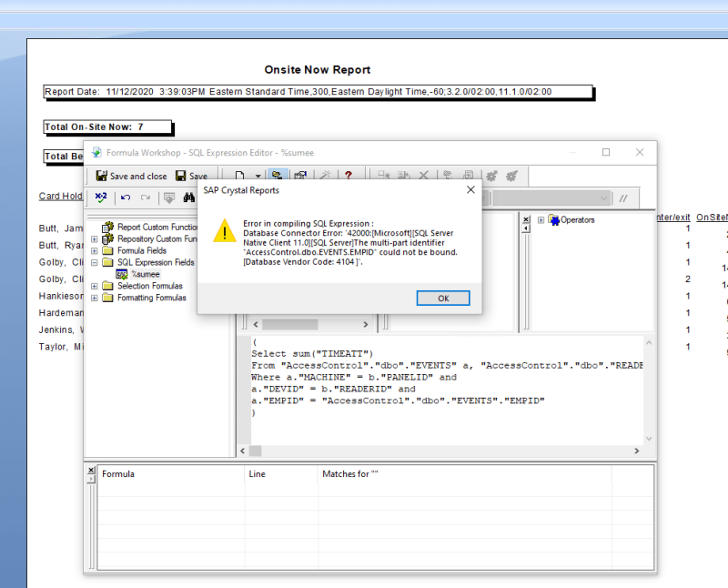The image size is (728, 588).
Task: Click the SQL editor scroll-down arrow
Action: [649, 439]
